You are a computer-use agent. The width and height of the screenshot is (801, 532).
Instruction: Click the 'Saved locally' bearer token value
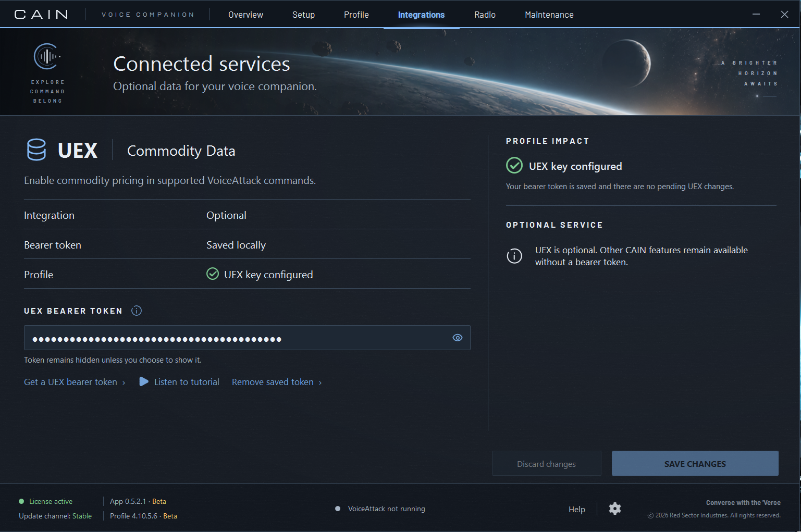(236, 245)
